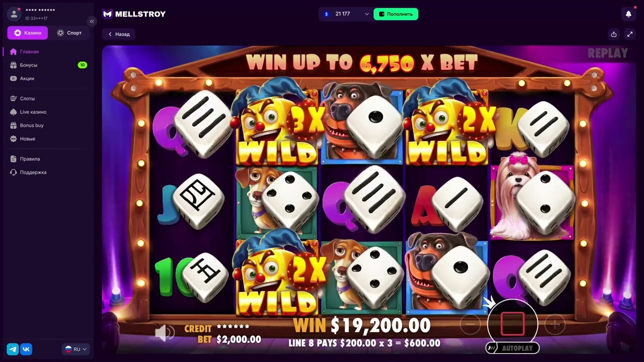The width and height of the screenshot is (644, 362).
Task: Open the share icon above the game
Action: (x=614, y=34)
